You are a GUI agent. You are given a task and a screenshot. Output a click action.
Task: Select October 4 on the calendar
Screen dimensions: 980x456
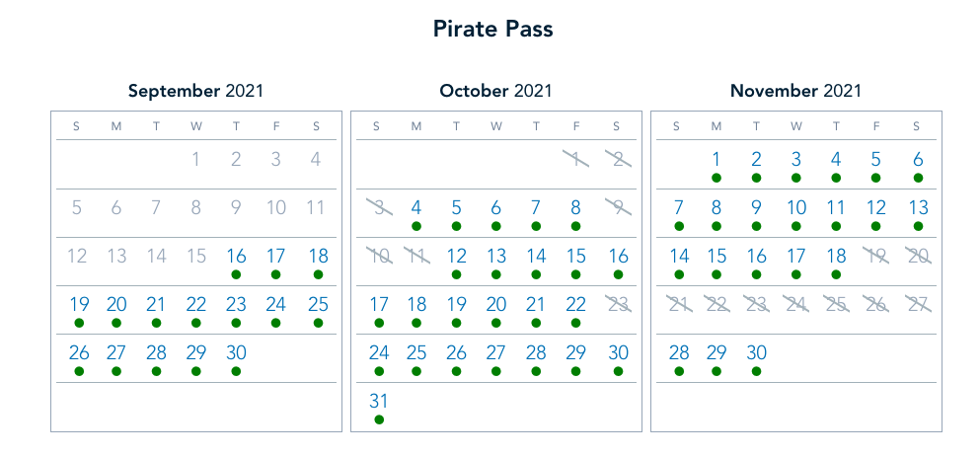(x=416, y=207)
